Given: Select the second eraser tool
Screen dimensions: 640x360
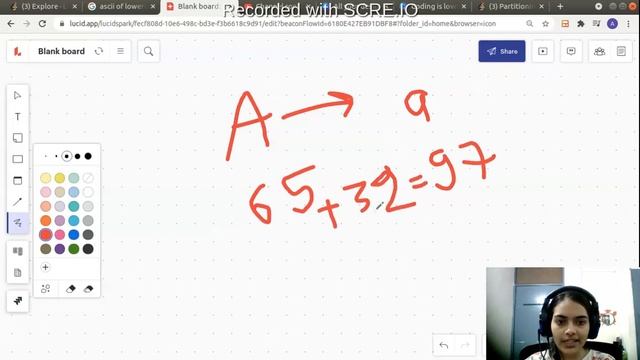Looking at the screenshot, I should click(x=88, y=289).
